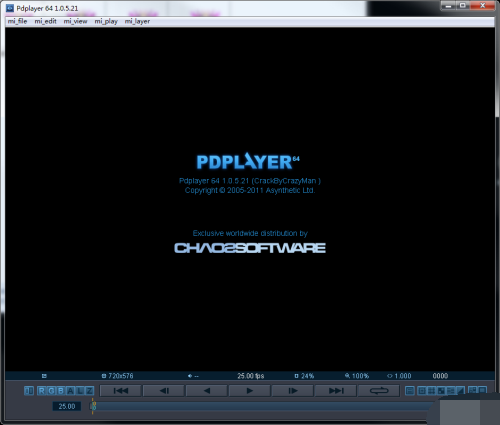Toggle the Green channel (G) button
The image size is (500, 425).
point(51,391)
